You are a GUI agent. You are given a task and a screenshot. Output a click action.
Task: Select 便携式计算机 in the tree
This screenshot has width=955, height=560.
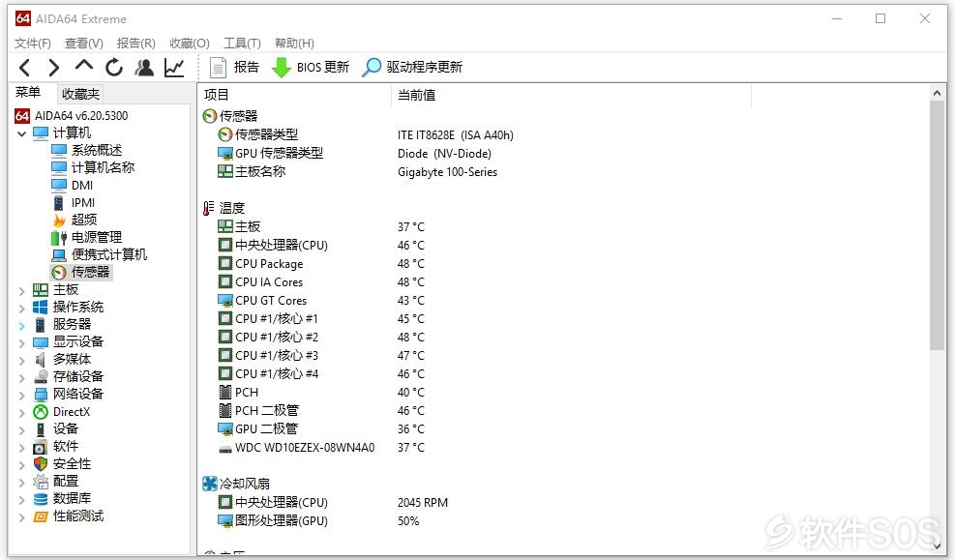coord(100,255)
